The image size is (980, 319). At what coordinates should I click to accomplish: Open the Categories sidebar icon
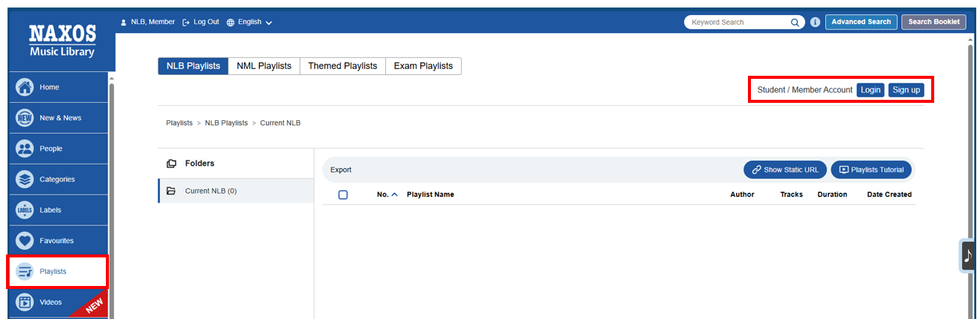(25, 179)
